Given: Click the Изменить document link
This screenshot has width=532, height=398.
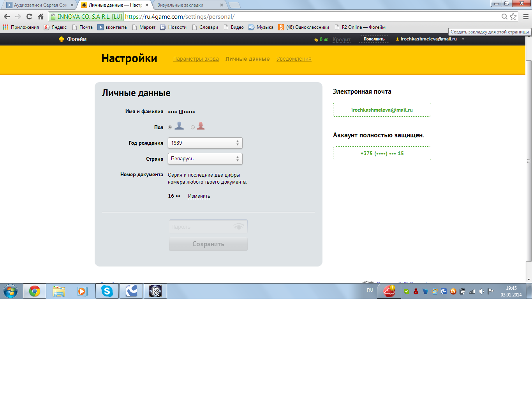Looking at the screenshot, I should click(x=199, y=196).
